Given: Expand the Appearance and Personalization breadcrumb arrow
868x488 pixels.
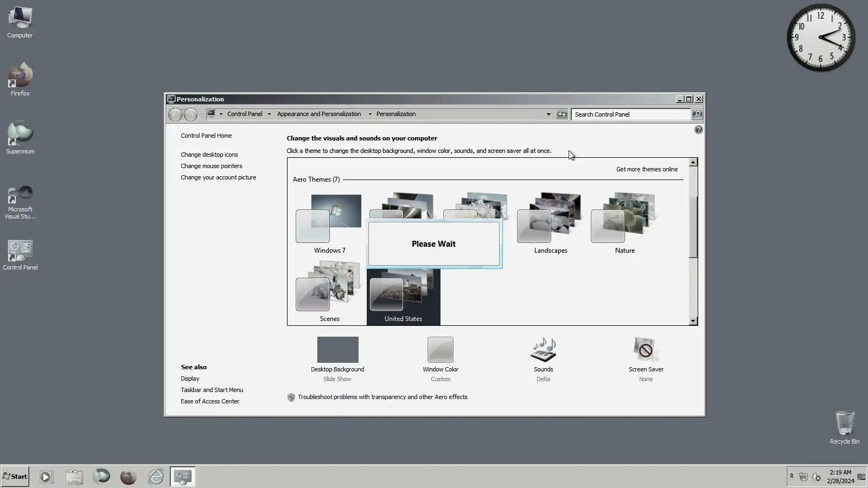Looking at the screenshot, I should click(370, 114).
